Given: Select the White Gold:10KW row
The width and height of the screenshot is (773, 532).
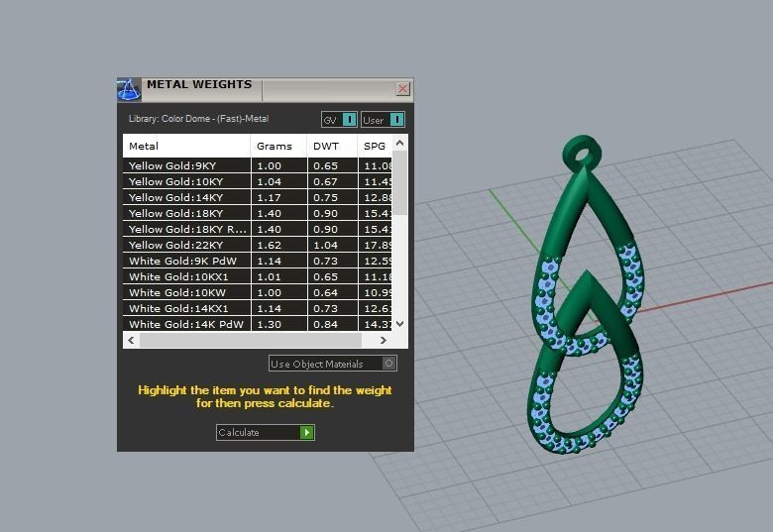Looking at the screenshot, I should [258, 292].
